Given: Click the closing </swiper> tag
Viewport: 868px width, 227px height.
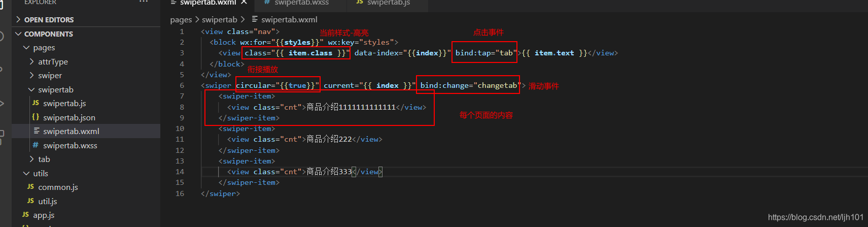Looking at the screenshot, I should coord(220,193).
